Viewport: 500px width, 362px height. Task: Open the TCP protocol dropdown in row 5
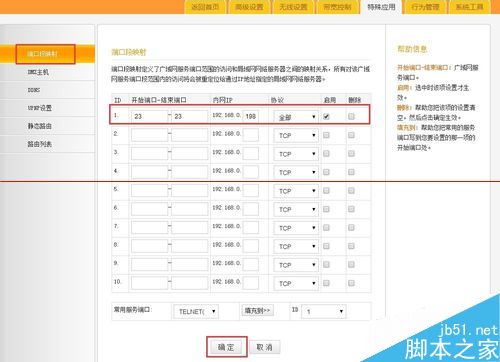pos(296,191)
